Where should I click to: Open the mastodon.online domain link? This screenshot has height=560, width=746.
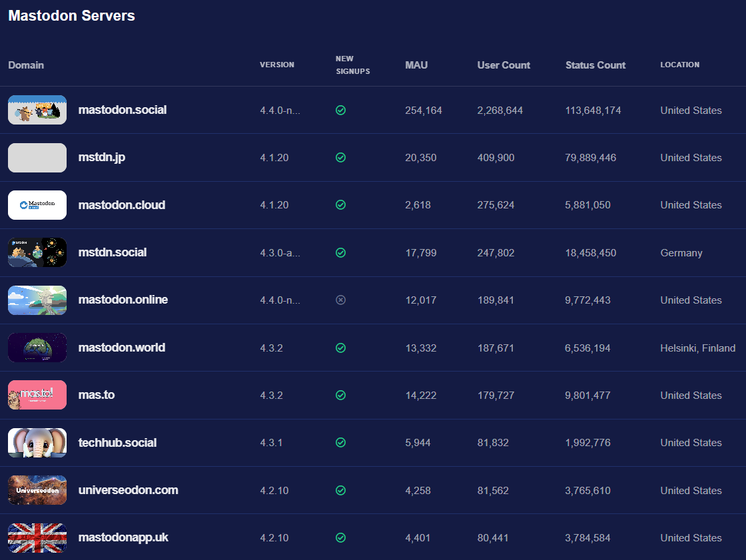click(x=123, y=300)
